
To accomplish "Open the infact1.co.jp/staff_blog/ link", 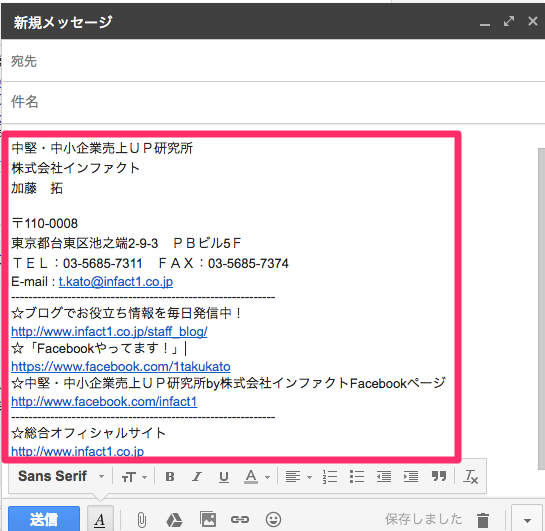I will pyautogui.click(x=109, y=332).
